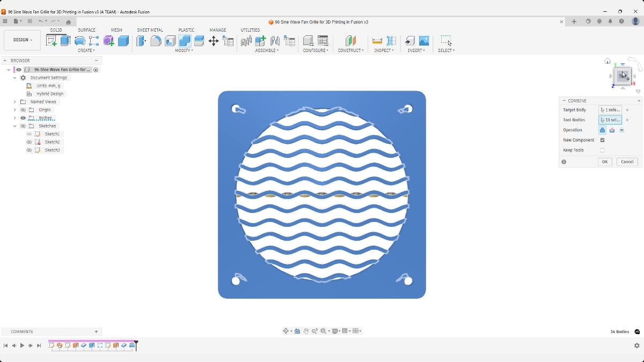644x362 pixels.
Task: Uncheck the New Component checkbox
Action: 602,140
